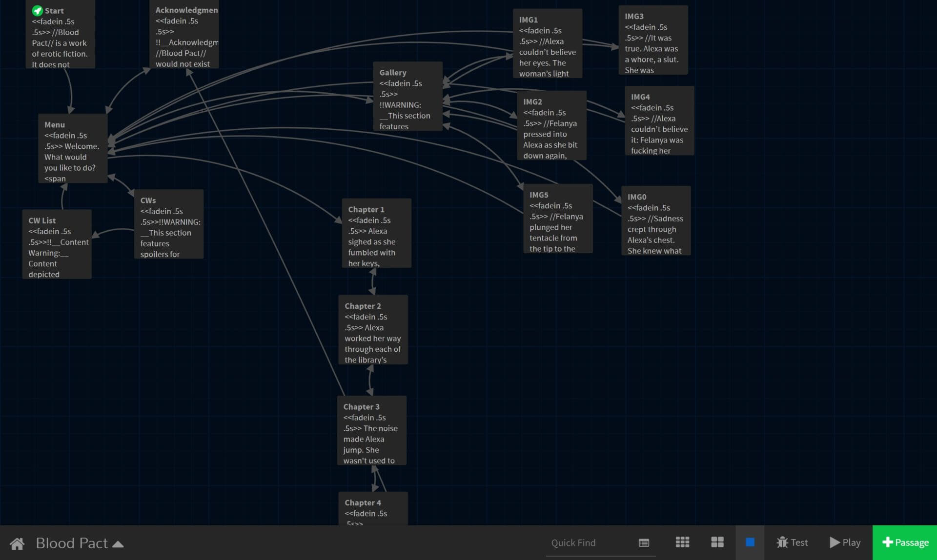This screenshot has width=937, height=560.
Task: Click the Chapter 4 passage node
Action: 372,510
